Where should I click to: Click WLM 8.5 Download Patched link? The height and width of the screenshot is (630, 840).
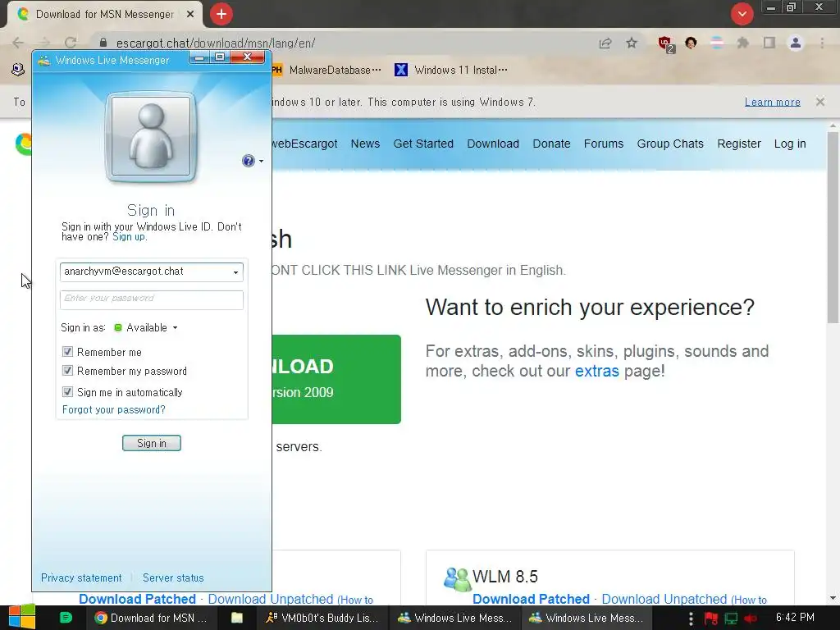531,599
